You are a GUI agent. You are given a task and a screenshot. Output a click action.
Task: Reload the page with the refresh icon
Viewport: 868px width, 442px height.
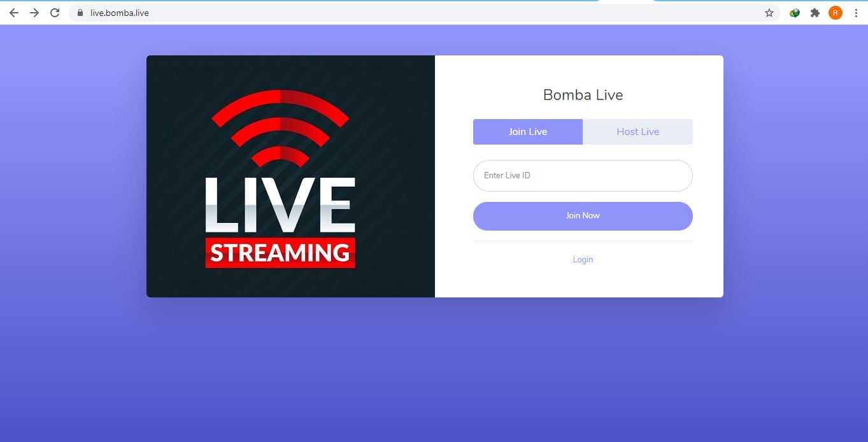pyautogui.click(x=55, y=13)
